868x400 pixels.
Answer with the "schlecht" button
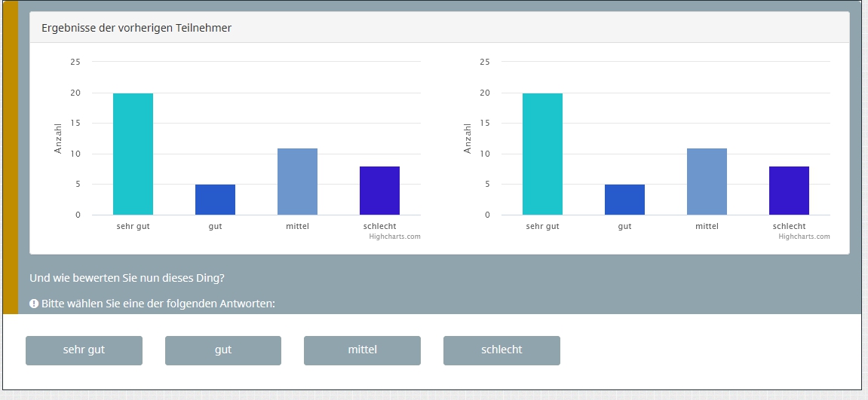pyautogui.click(x=501, y=350)
